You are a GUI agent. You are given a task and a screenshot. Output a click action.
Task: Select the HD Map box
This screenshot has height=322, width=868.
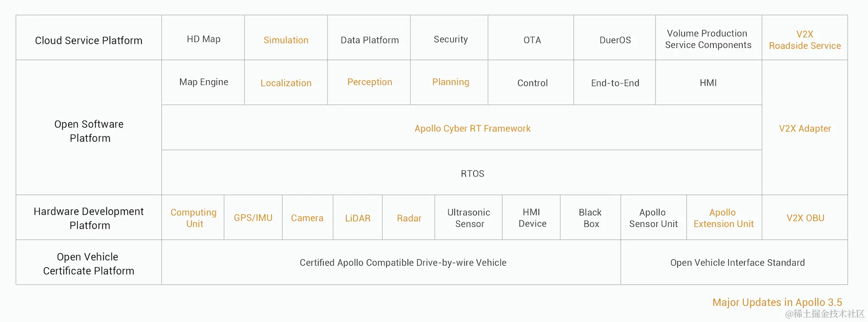(204, 39)
